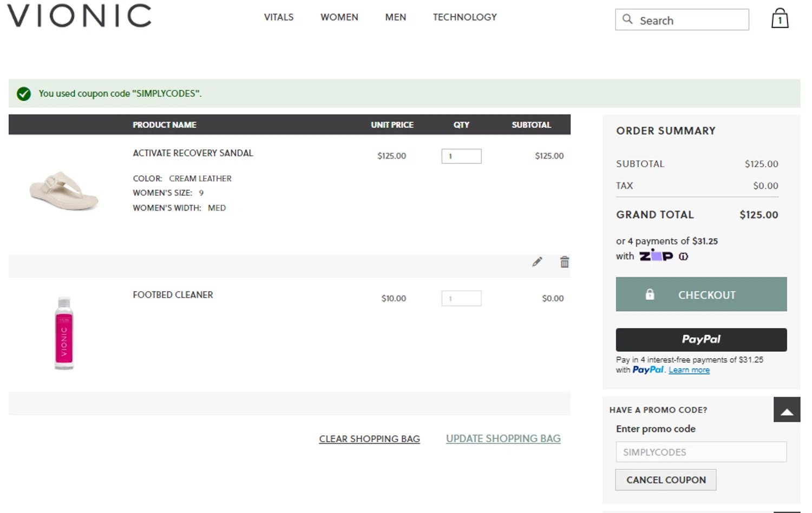Select the $10.00 Footbed Cleaner unit price

click(x=394, y=298)
